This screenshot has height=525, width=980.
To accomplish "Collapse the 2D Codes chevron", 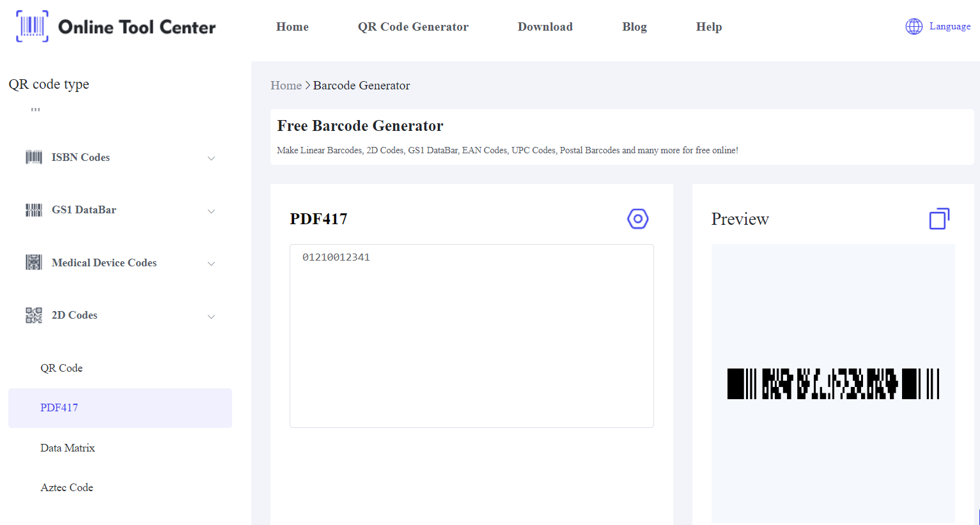I will 211,316.
